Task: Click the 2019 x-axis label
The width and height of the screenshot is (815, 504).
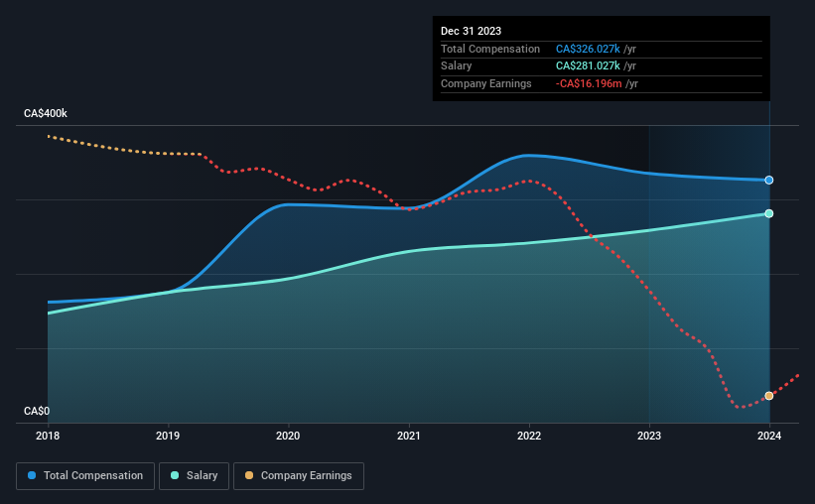Action: coord(168,436)
